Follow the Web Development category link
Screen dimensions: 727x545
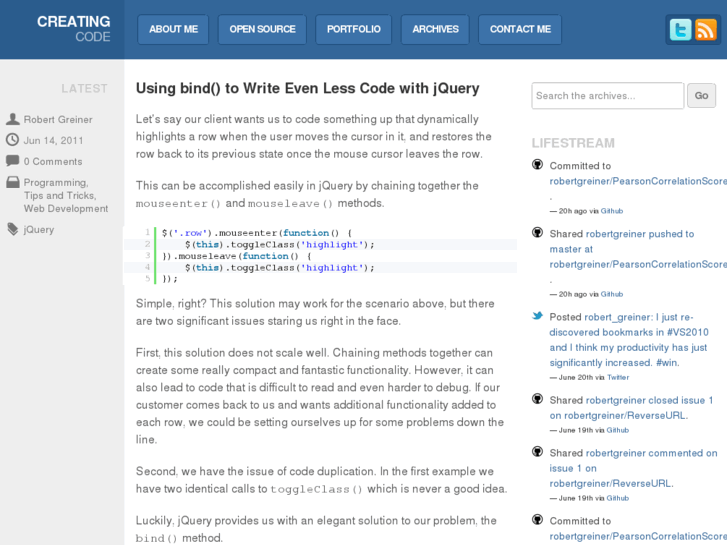[x=66, y=209]
